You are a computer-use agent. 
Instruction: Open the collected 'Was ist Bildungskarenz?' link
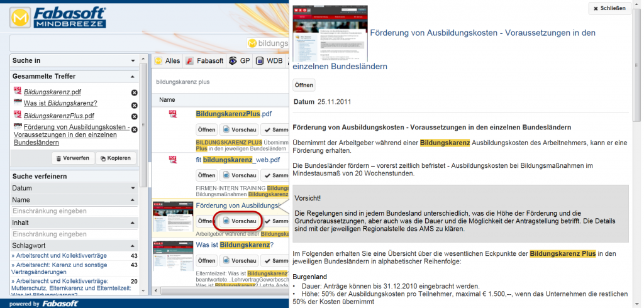coord(60,103)
